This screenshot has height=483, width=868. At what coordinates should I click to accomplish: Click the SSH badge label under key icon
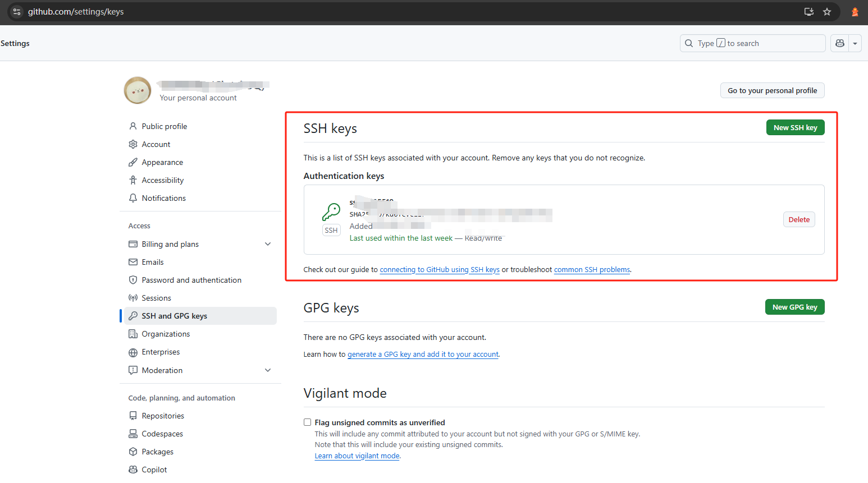331,230
